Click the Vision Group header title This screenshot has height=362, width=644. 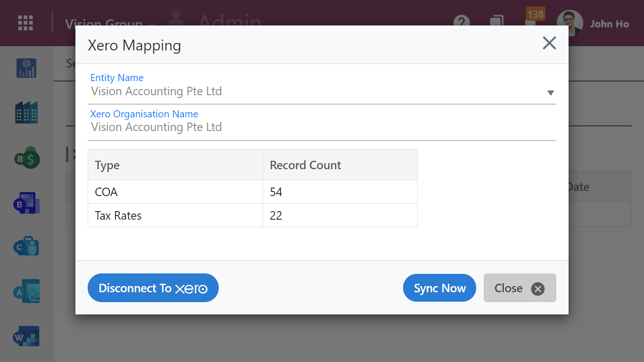point(104,24)
